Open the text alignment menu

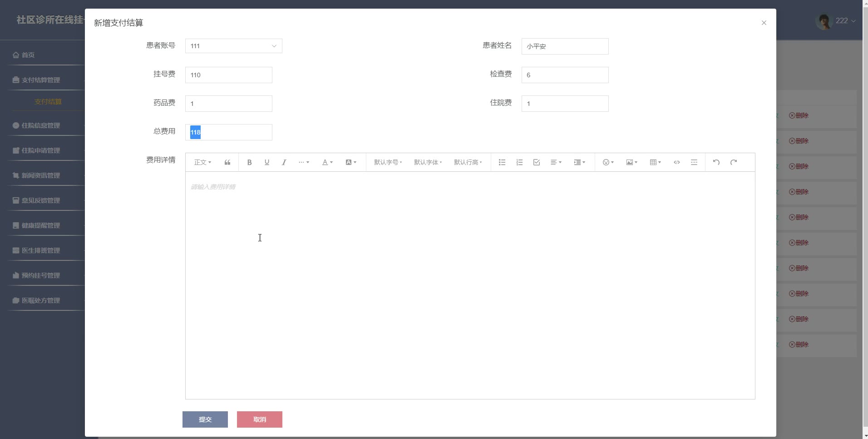click(x=556, y=162)
